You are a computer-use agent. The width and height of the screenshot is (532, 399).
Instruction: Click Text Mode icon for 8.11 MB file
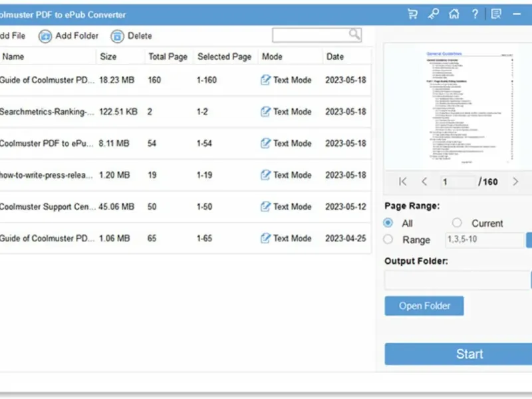coord(265,143)
